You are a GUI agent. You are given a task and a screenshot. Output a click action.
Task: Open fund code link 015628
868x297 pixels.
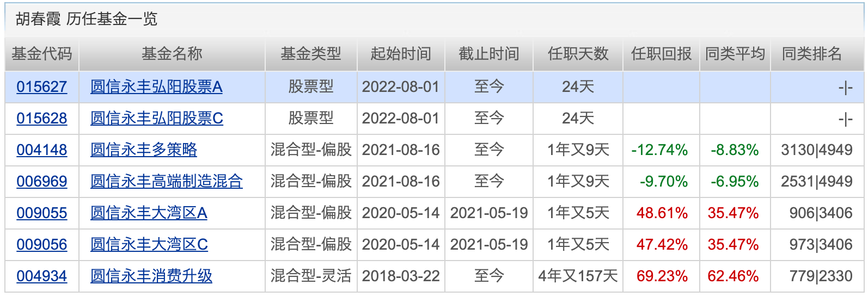(x=42, y=119)
